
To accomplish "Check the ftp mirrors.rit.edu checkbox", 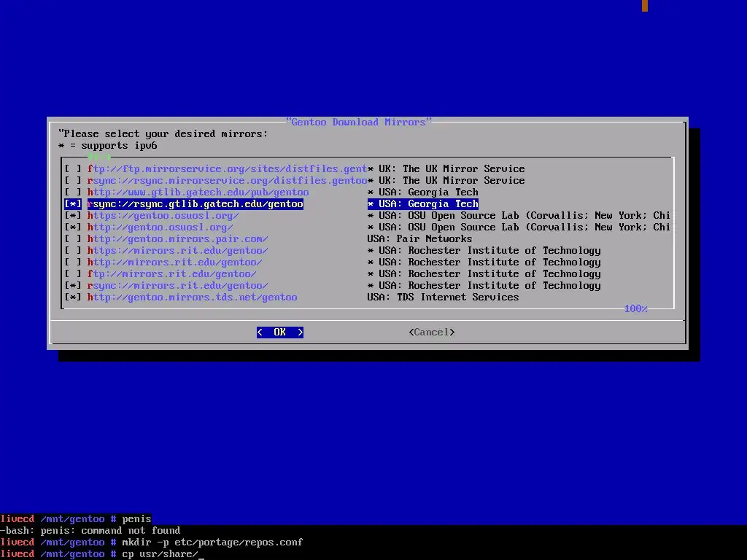I will coord(73,274).
